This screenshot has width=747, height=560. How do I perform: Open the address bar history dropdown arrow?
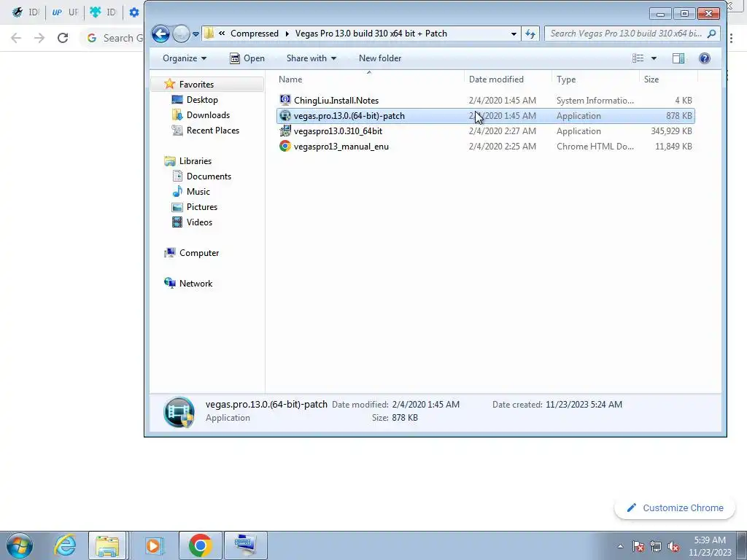coord(514,34)
